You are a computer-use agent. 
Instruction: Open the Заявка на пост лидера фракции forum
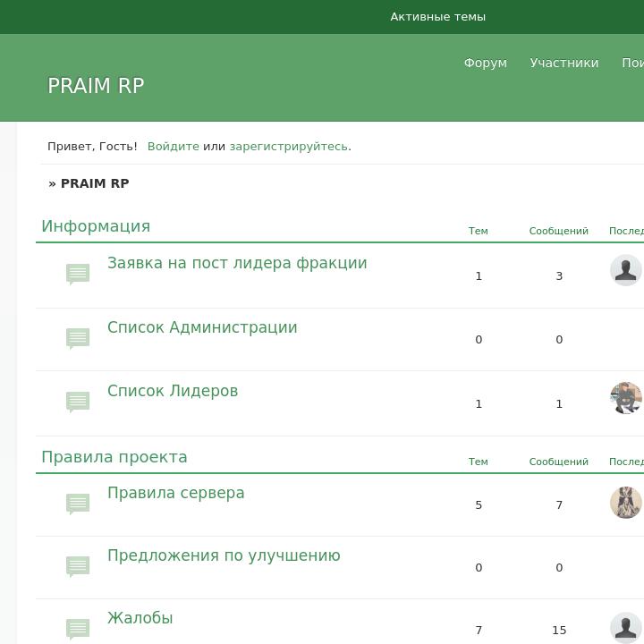pos(237,263)
